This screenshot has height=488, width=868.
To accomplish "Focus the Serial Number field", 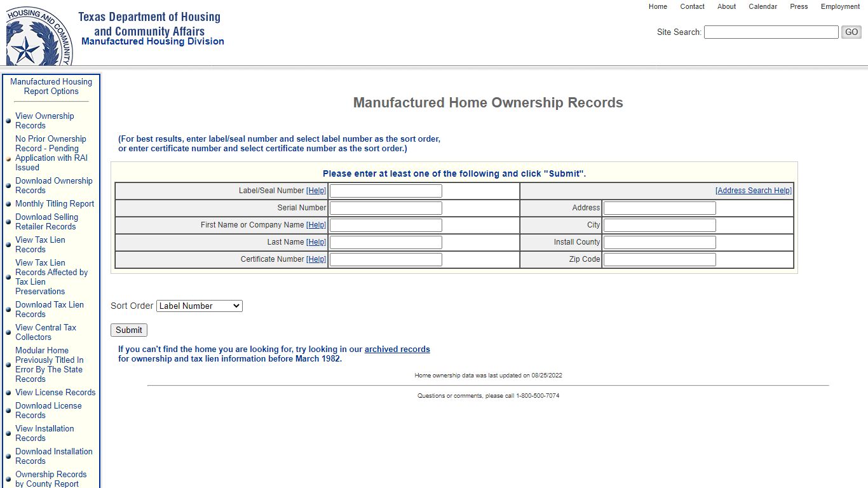I will [386, 208].
